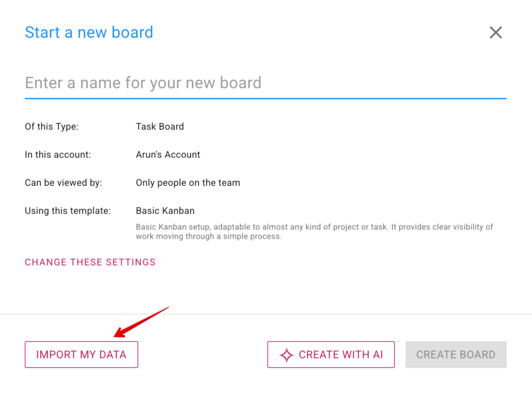Click the Start a new board heading
This screenshot has width=532, height=393.
point(89,32)
